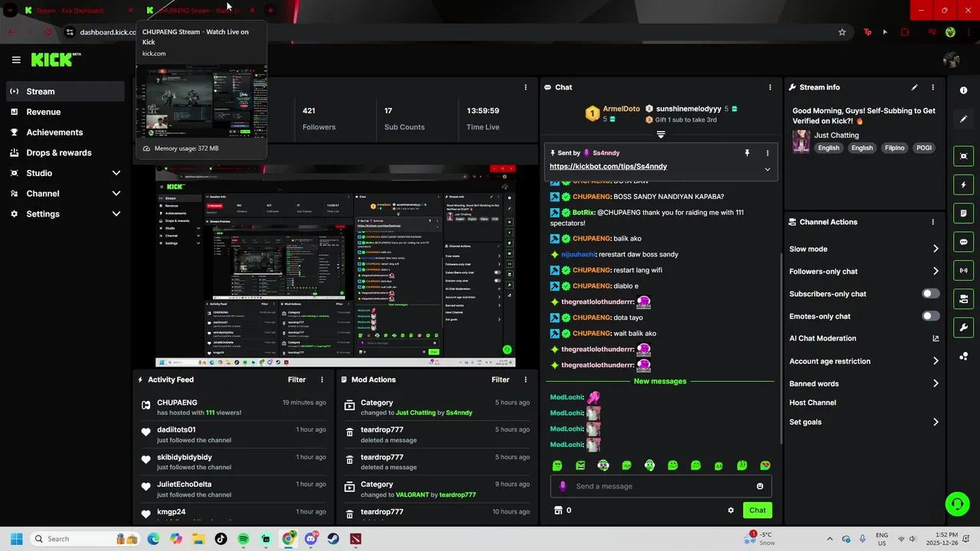Click the Send a message field

(x=661, y=486)
